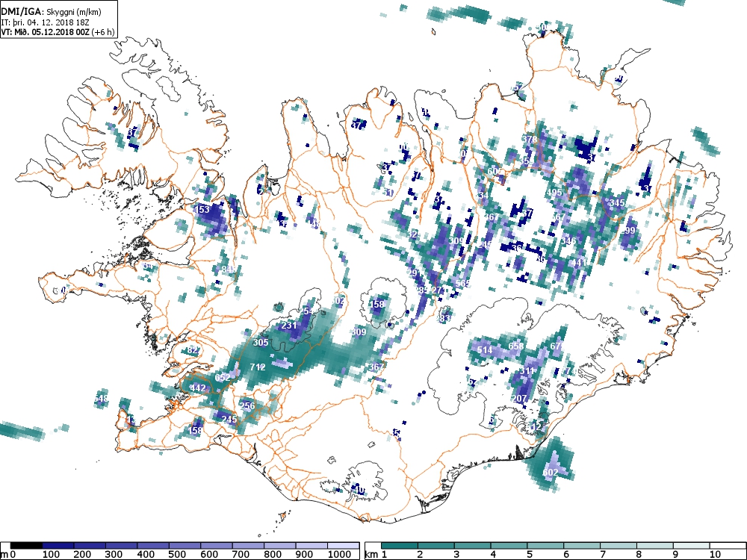Image resolution: width=747 pixels, height=560 pixels.
Task: Click the '658' value on the Vatnajökull glacier
Action: tap(516, 346)
